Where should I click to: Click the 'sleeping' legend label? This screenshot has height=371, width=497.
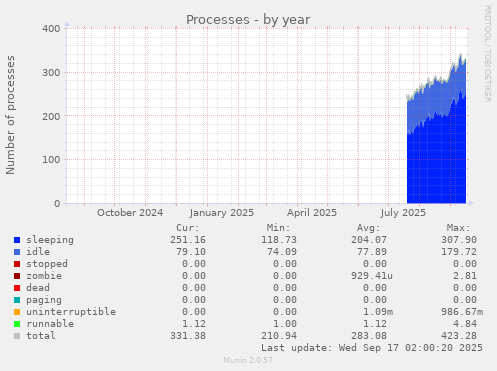(50, 240)
